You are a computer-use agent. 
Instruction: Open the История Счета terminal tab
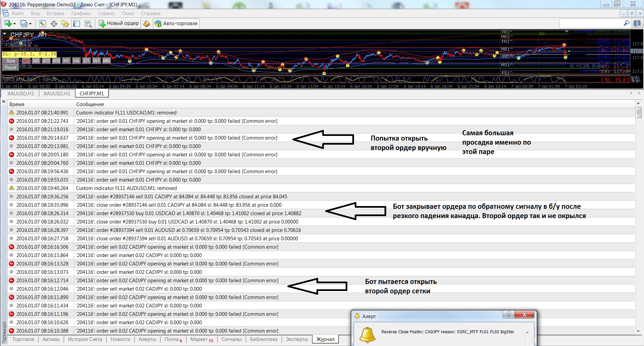pyautogui.click(x=85, y=339)
